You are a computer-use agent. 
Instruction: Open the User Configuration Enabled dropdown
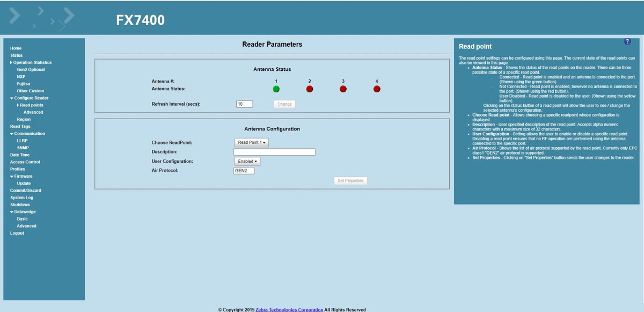[x=247, y=161]
